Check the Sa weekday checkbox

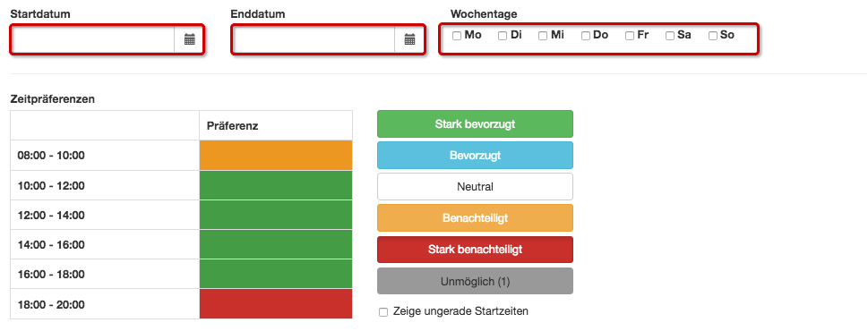(669, 36)
